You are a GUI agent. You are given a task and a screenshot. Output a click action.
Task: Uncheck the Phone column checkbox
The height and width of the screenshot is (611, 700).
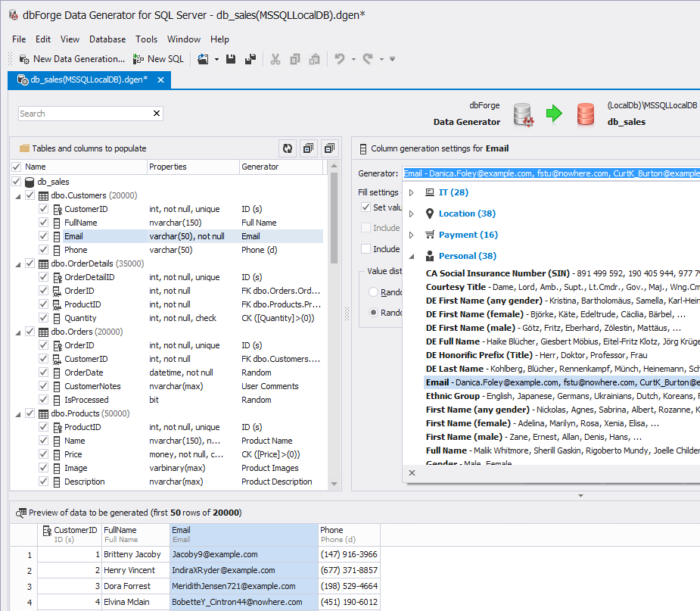click(43, 250)
